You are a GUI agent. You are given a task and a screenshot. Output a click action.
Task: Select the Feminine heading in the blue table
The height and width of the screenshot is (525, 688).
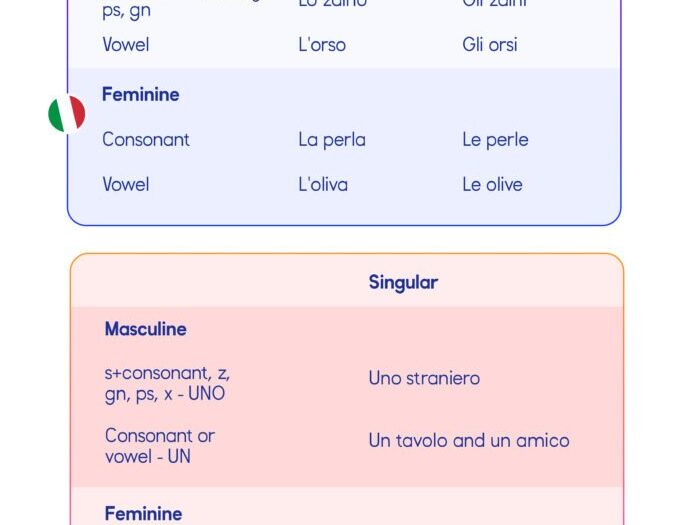(x=140, y=94)
